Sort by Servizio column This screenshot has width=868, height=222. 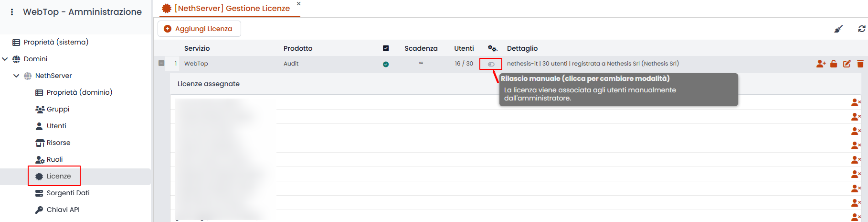tap(197, 48)
